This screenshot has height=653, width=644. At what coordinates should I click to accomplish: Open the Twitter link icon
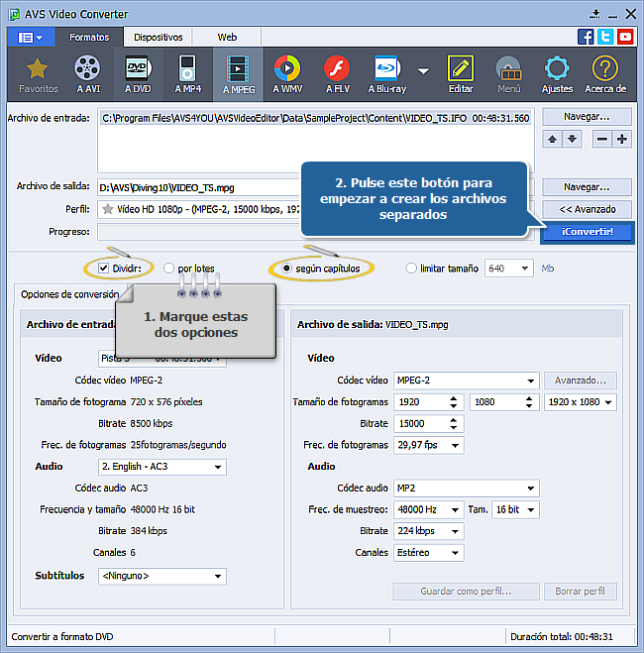pyautogui.click(x=605, y=37)
